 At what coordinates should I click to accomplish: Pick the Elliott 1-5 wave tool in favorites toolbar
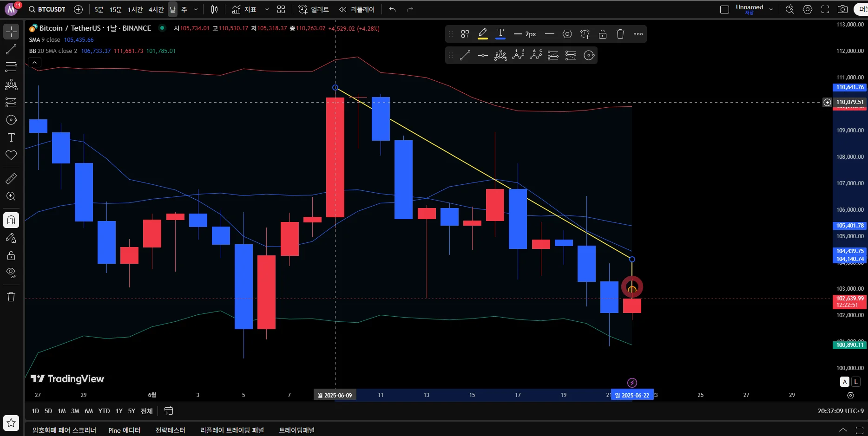click(x=518, y=56)
